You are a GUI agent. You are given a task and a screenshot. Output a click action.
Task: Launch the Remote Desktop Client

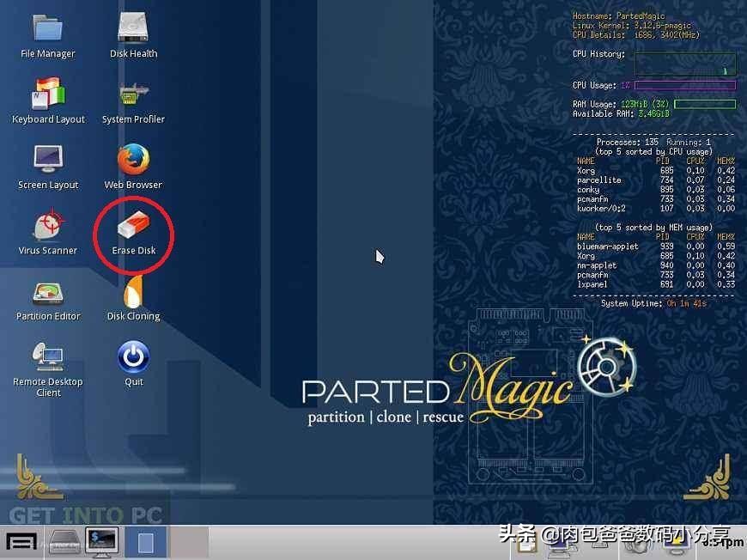click(x=48, y=356)
